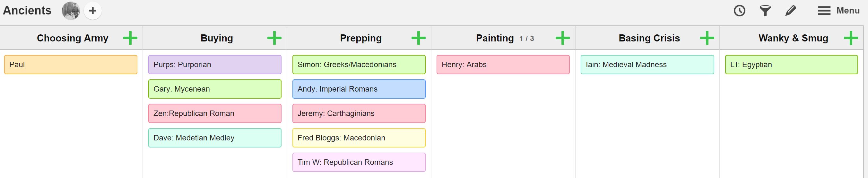Click the Ancients board title
The image size is (868, 178).
[27, 11]
